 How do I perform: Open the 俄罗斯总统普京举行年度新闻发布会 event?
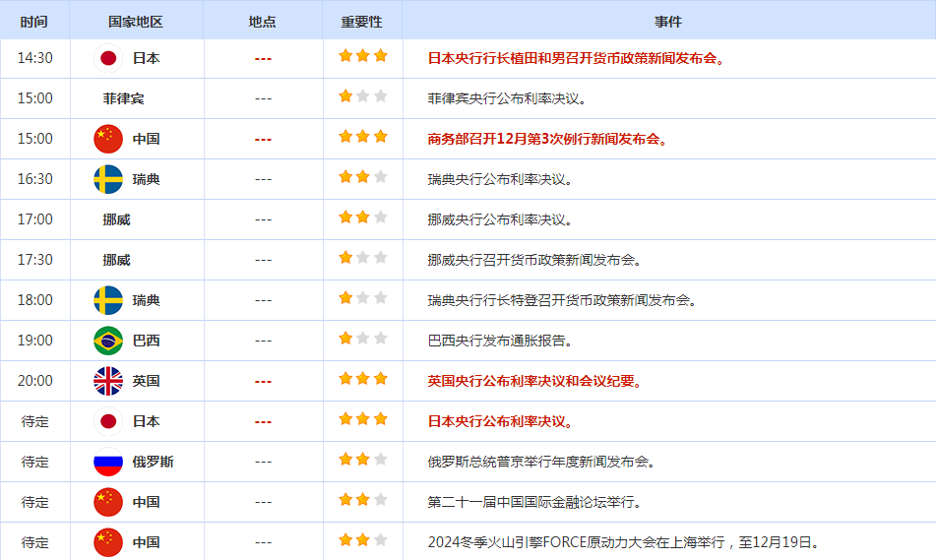coord(541,462)
